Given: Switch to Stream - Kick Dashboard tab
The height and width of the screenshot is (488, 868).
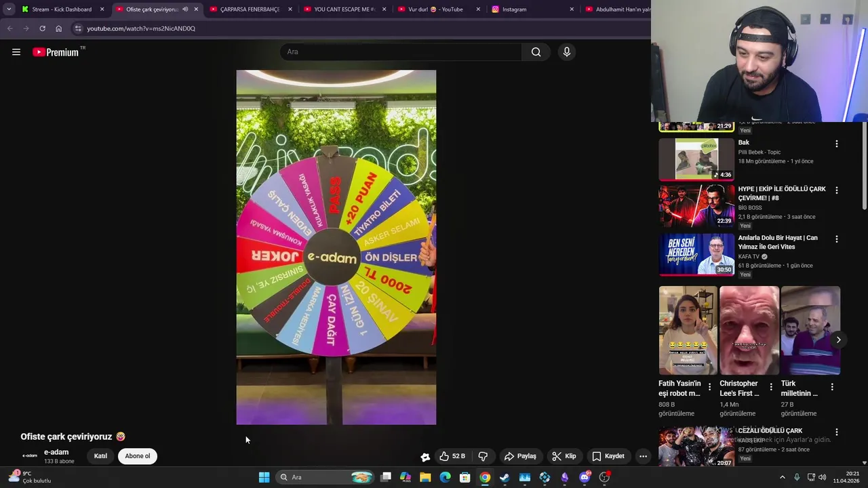Looking at the screenshot, I should coord(62,9).
